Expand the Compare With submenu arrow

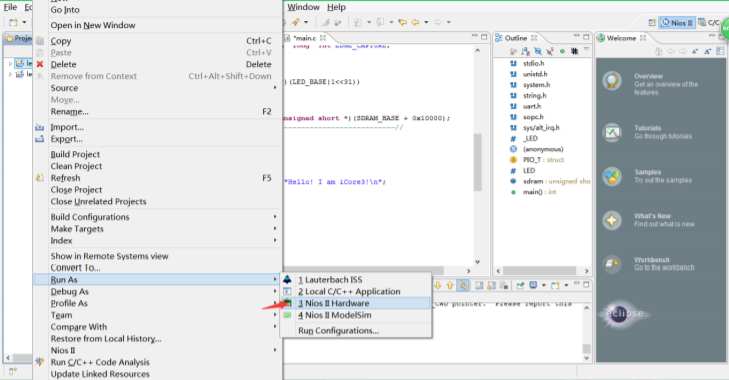pos(275,327)
